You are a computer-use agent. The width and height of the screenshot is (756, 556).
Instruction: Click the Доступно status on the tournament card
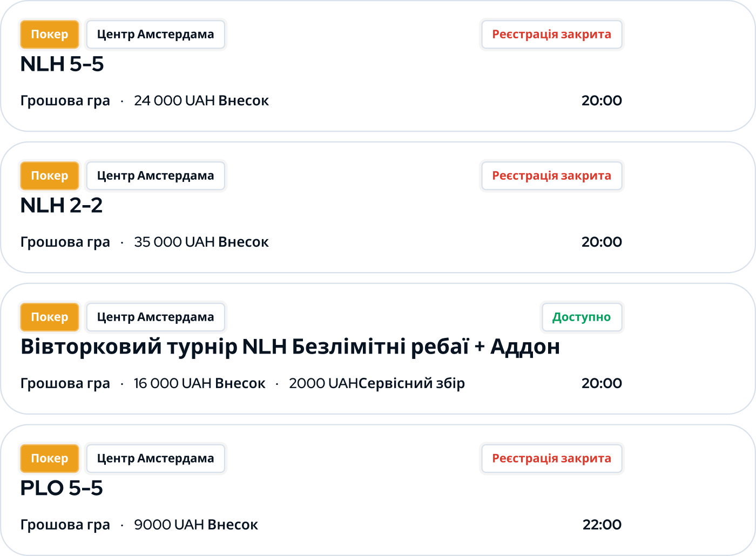[x=582, y=317]
